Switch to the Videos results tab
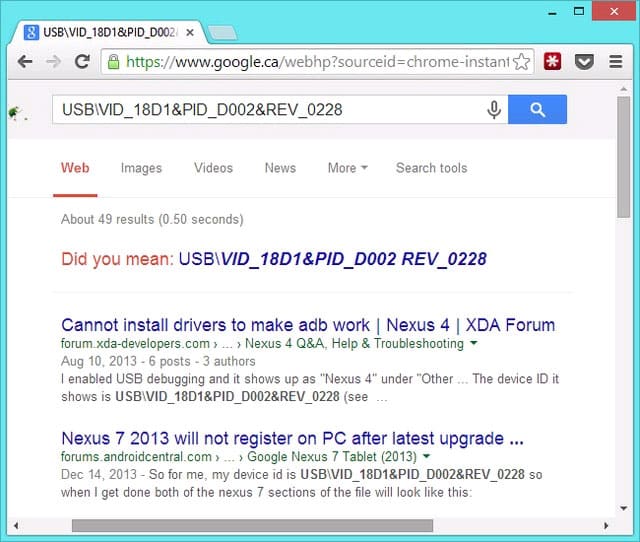Viewport: 640px width, 542px height. click(x=213, y=168)
